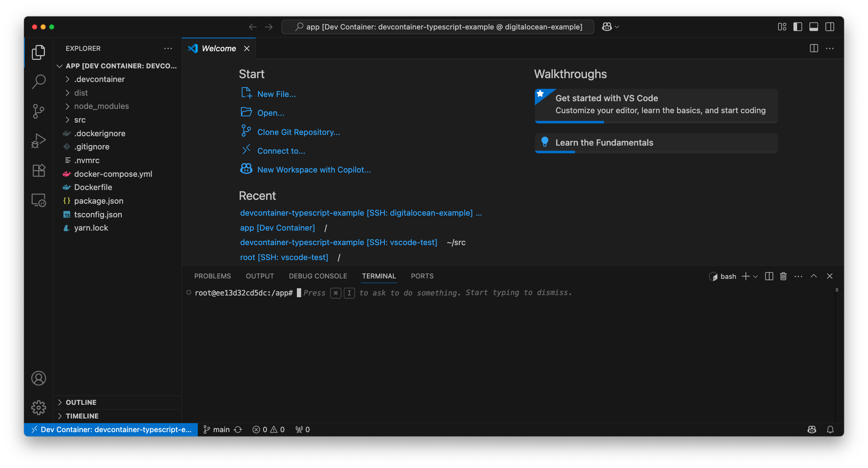Split the editor to the right
Screen dimensions: 868x468
tap(814, 48)
